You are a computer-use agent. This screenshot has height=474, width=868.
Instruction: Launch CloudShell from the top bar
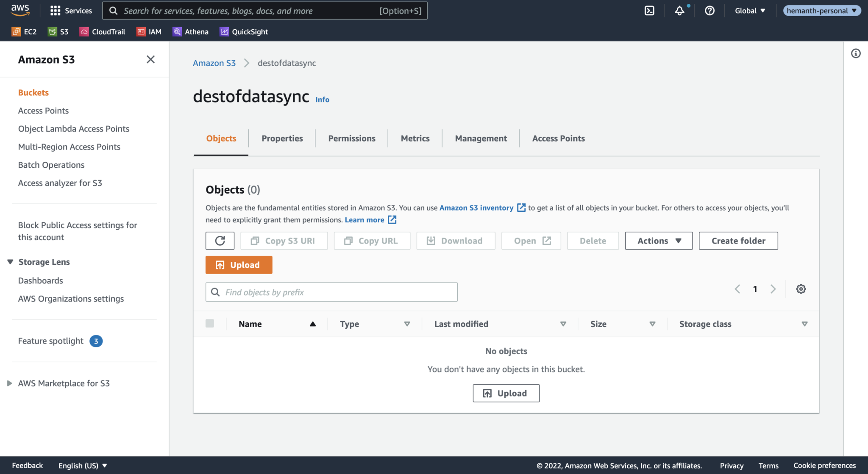pyautogui.click(x=649, y=10)
